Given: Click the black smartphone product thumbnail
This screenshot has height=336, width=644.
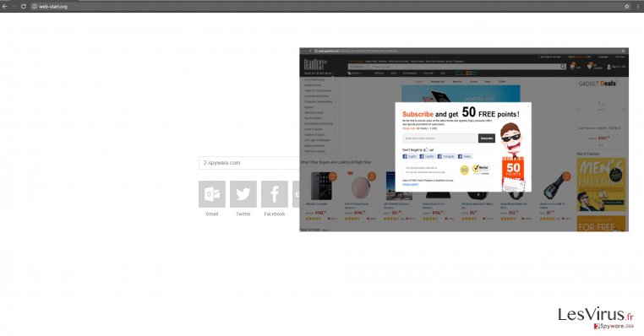Looking at the screenshot, I should [321, 187].
